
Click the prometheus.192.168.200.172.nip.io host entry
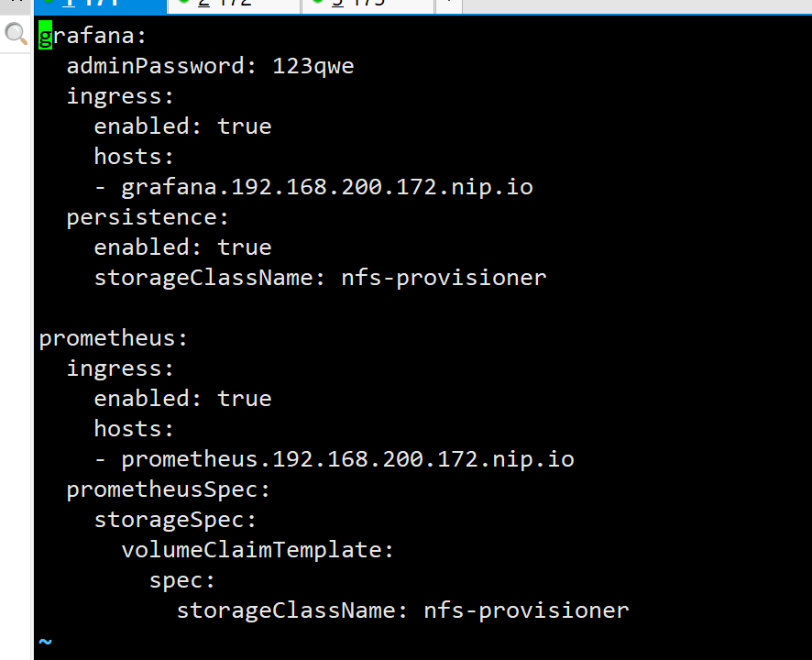coord(347,459)
